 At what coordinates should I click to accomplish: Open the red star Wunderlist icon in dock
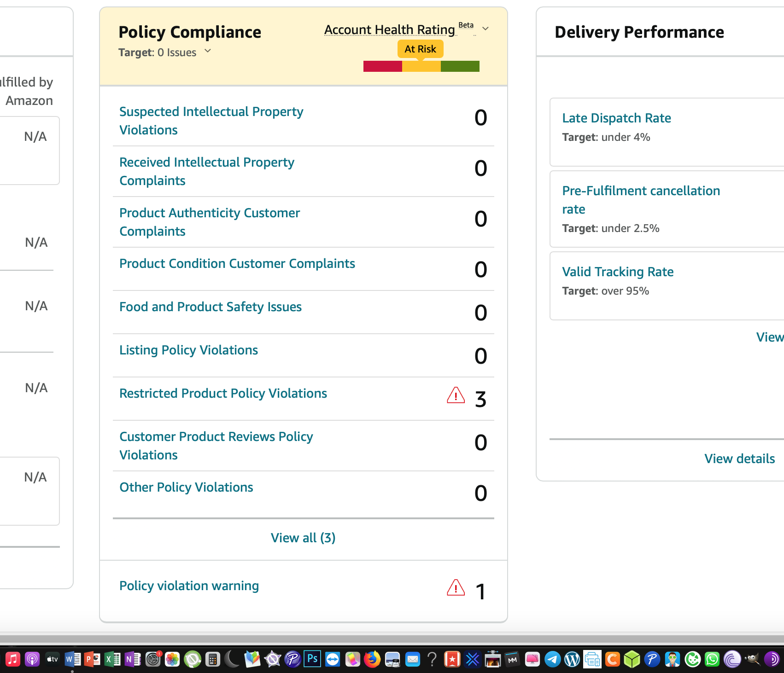click(x=452, y=659)
